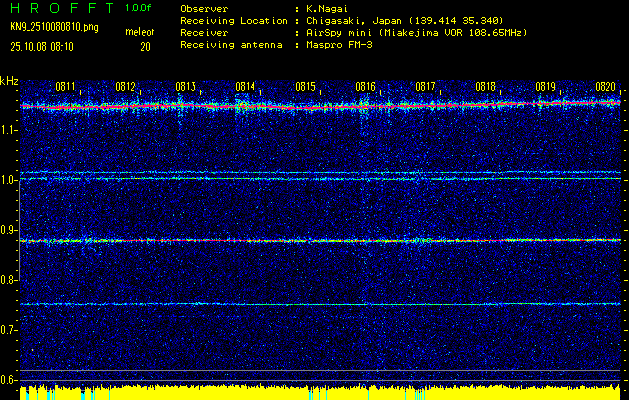Click the 0818 time tick label

[x=486, y=87]
